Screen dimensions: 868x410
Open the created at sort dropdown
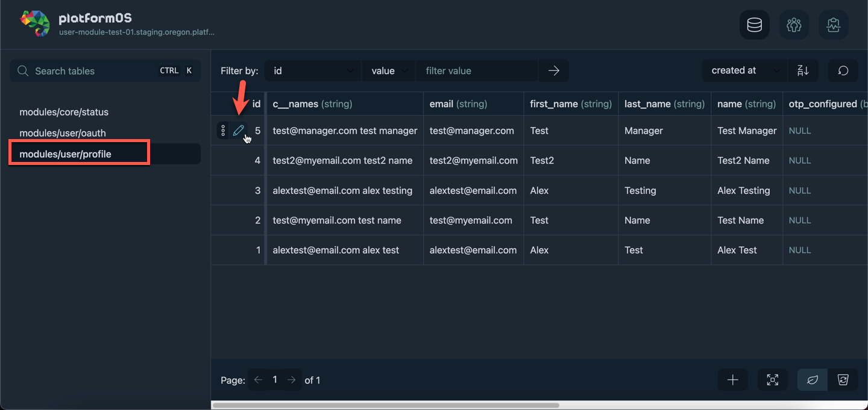click(x=744, y=70)
